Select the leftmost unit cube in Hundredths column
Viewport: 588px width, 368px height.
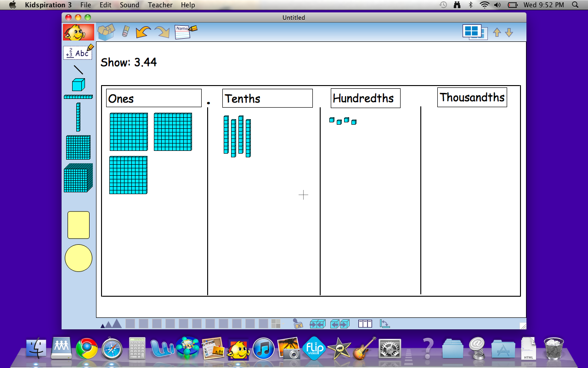tap(332, 120)
